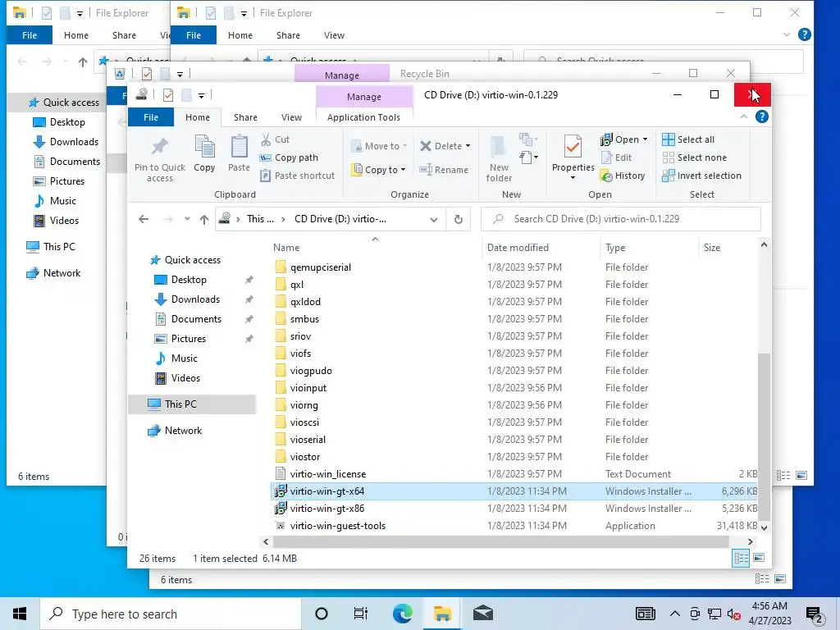
Task: Click the horizontal scrollbar in file list
Action: [x=500, y=541]
